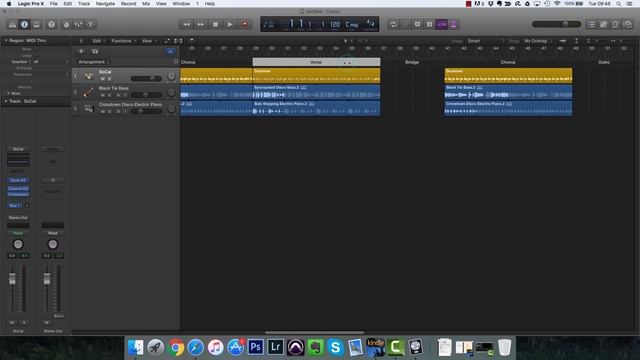Adjust the master volume slider

coord(556,24)
